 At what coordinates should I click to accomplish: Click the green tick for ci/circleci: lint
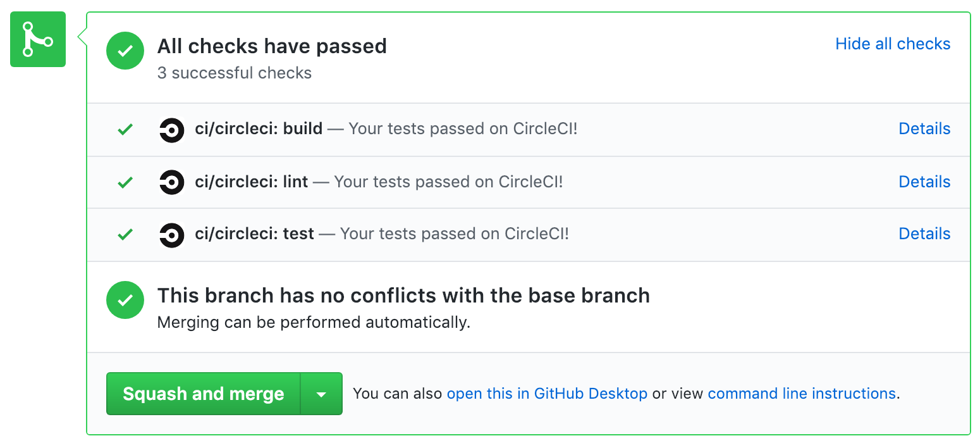(x=125, y=182)
